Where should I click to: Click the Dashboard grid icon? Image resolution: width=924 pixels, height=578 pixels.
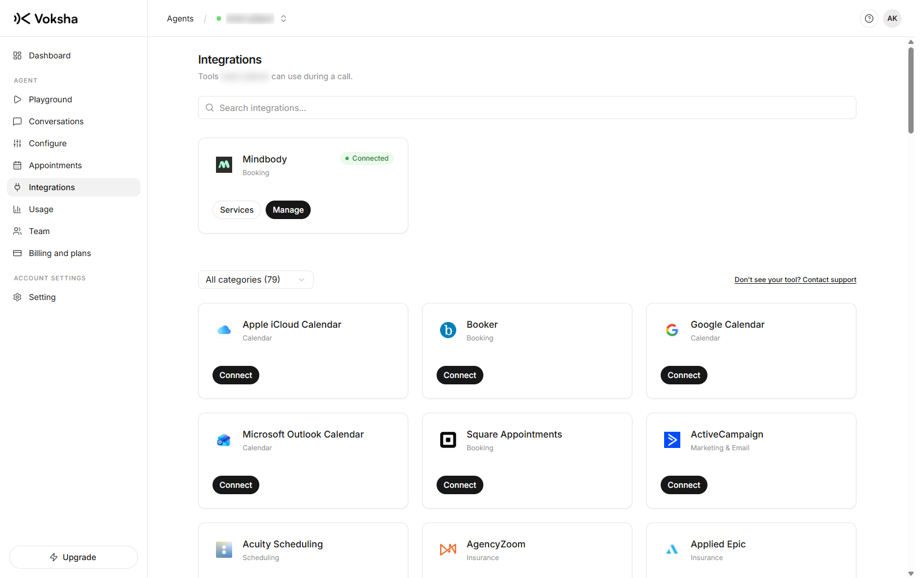click(x=17, y=55)
